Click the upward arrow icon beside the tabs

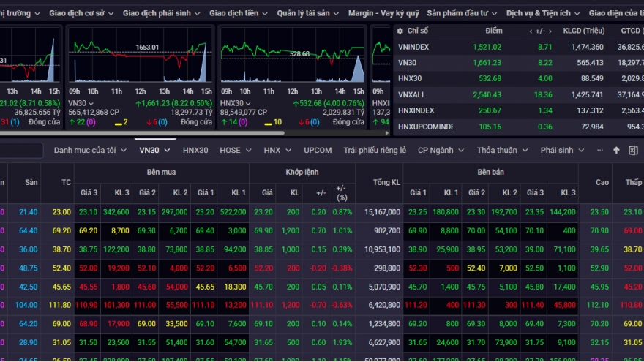point(616,150)
